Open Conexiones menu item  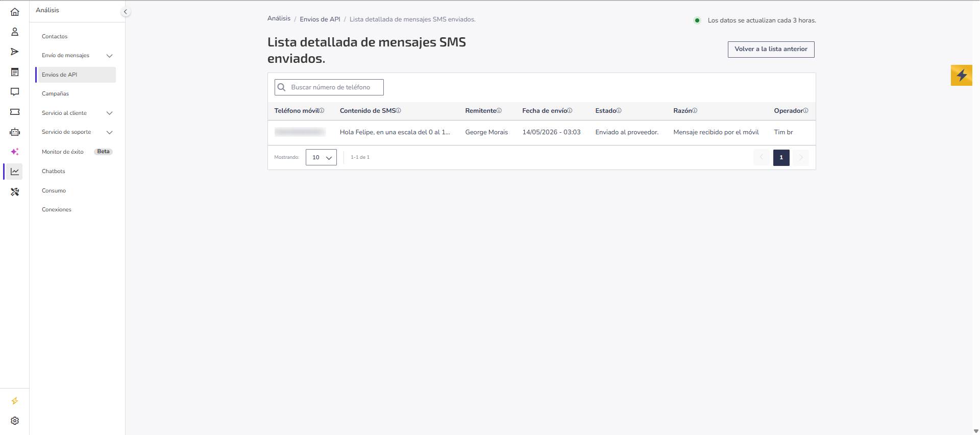(x=57, y=209)
